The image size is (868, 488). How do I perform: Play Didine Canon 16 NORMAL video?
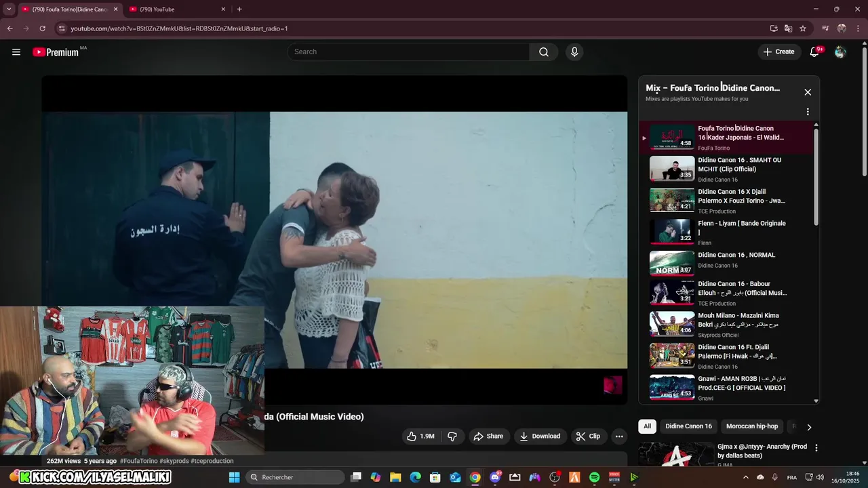tap(724, 263)
